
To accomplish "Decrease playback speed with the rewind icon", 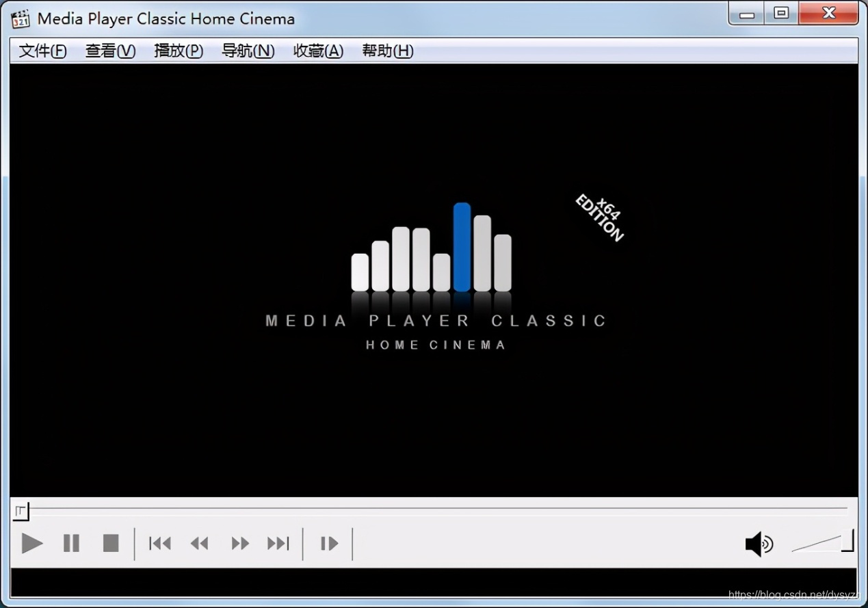I will (x=199, y=544).
